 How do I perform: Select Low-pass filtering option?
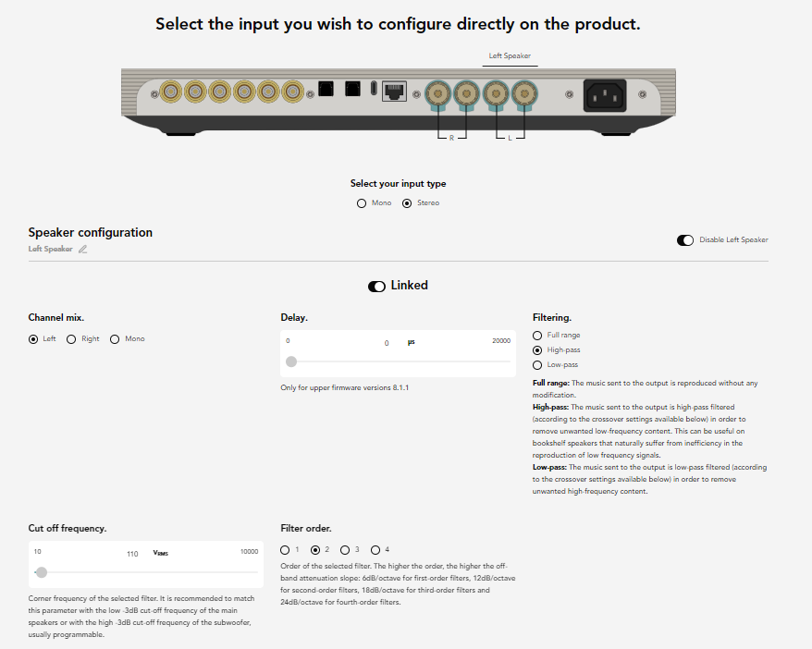click(x=537, y=365)
